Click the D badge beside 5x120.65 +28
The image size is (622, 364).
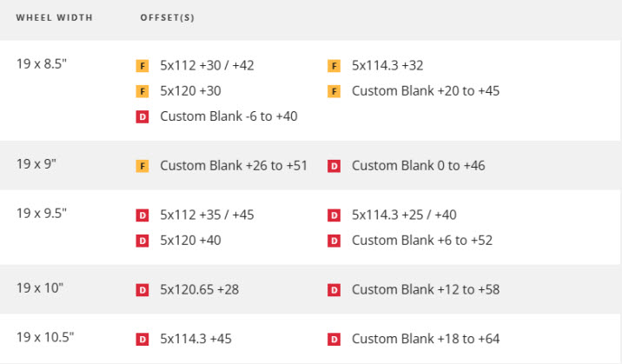[142, 290]
